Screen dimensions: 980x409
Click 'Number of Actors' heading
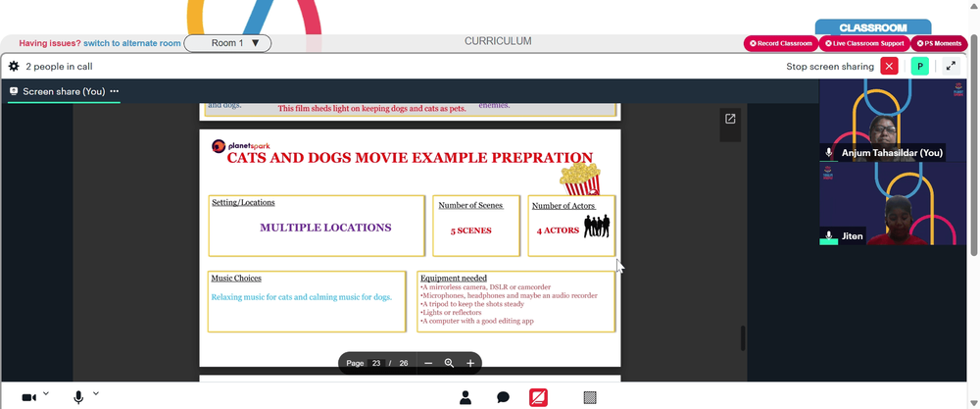563,206
